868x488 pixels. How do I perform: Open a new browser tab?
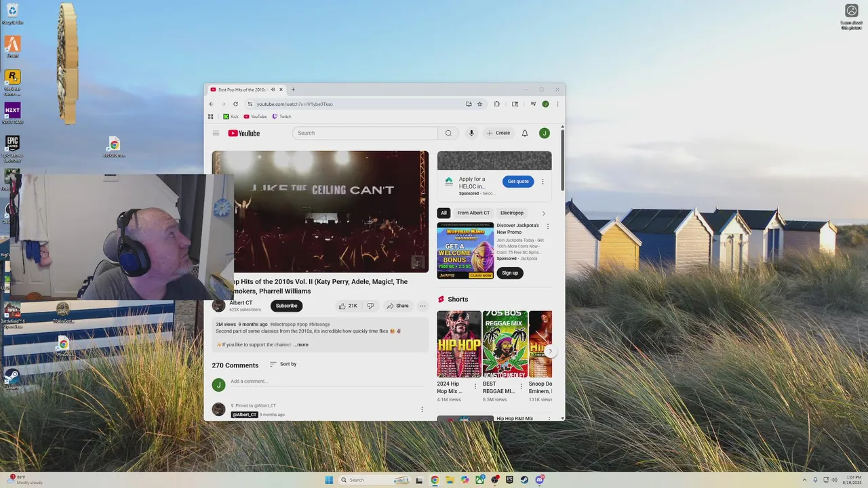point(293,89)
